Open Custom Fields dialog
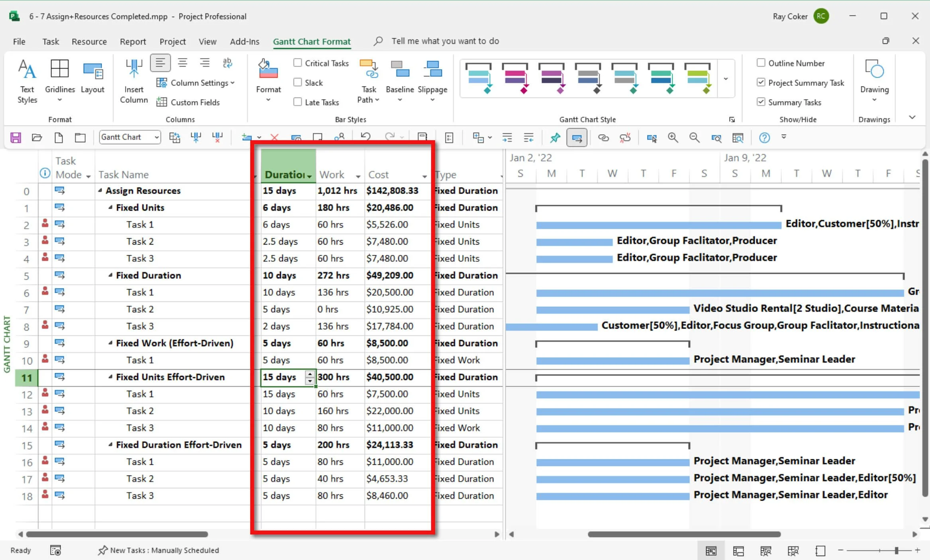 tap(188, 102)
